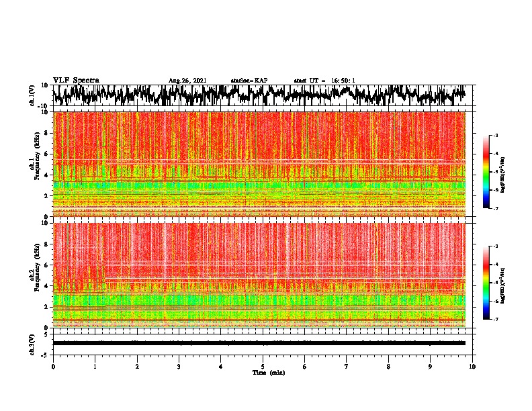Click the "-3" label on ch.1 color bar
532x411 pixels.
(495, 136)
